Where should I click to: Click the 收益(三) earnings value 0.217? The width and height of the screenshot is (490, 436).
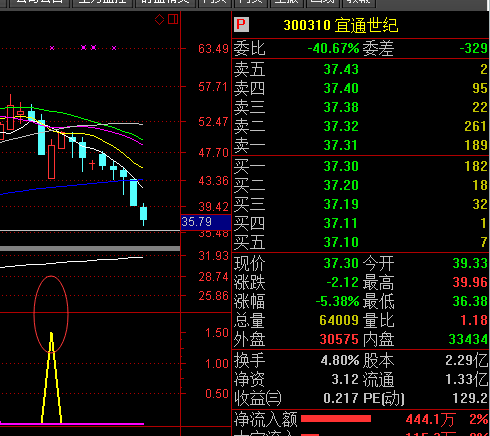click(341, 398)
